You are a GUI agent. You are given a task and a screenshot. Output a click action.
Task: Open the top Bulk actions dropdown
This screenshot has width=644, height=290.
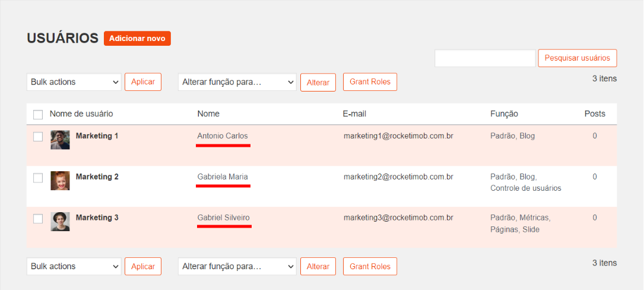coord(74,82)
